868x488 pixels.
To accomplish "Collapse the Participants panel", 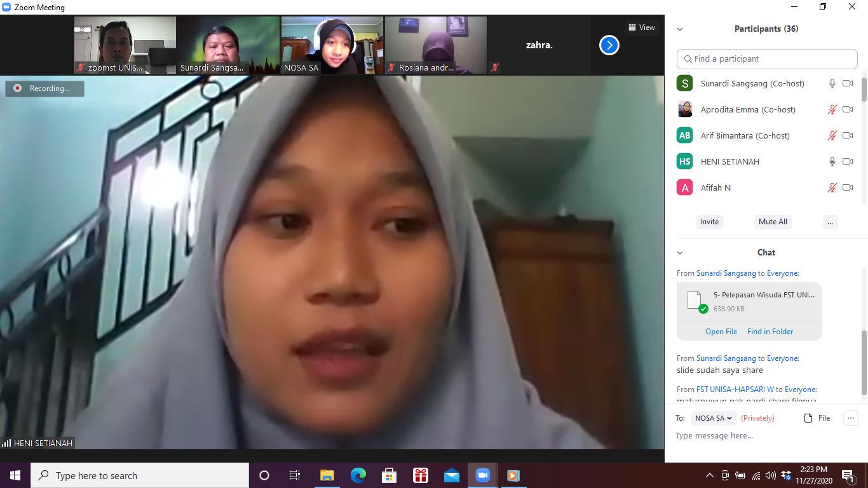I will click(x=680, y=29).
